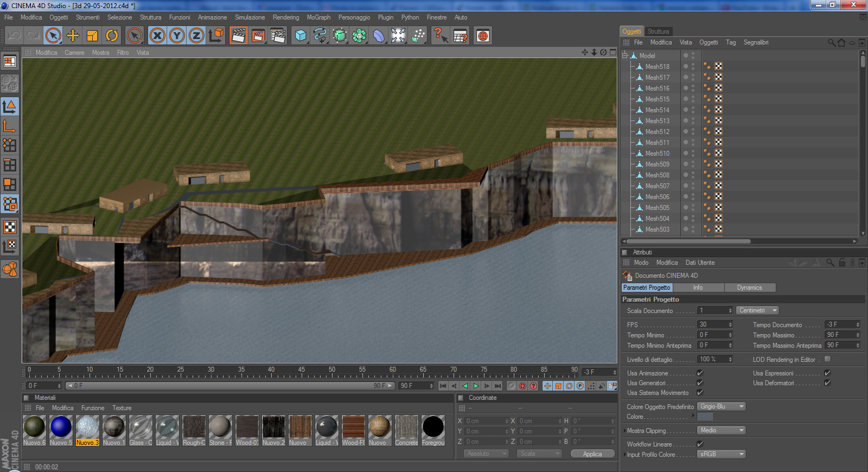Open the Centimetri unit dropdown

tap(757, 310)
